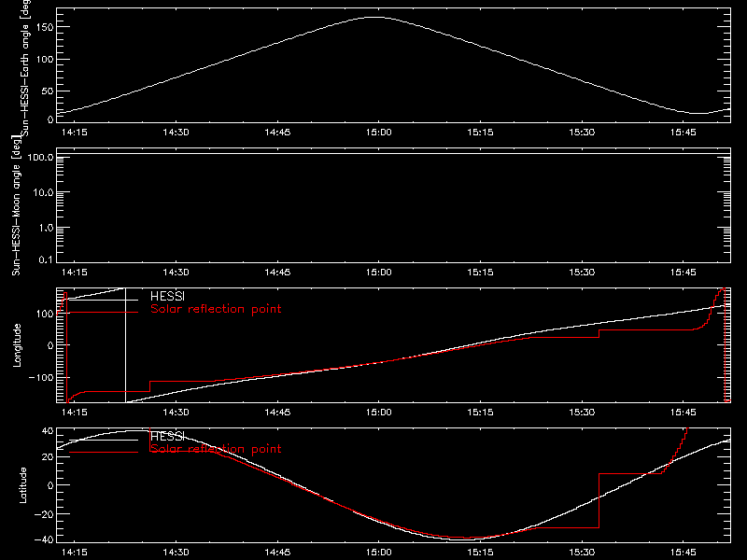747x560 pixels.
Task: Click the 20 tick on the Latitude plot
Action: coord(48,457)
